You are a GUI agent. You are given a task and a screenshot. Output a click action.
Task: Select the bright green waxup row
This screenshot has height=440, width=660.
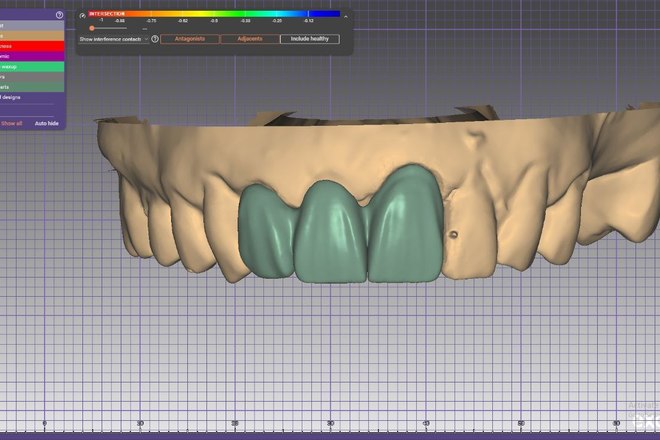[x=30, y=67]
